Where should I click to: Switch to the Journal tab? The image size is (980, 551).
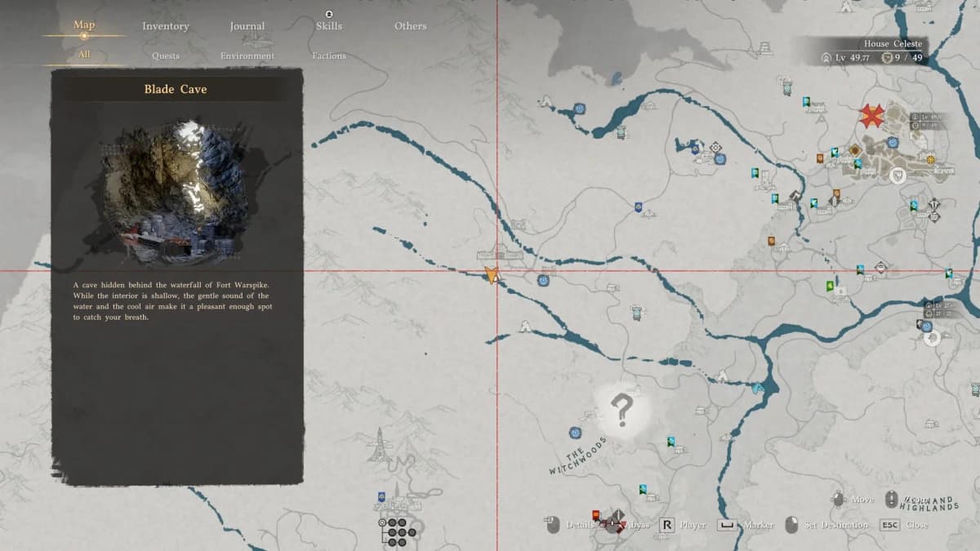[247, 26]
